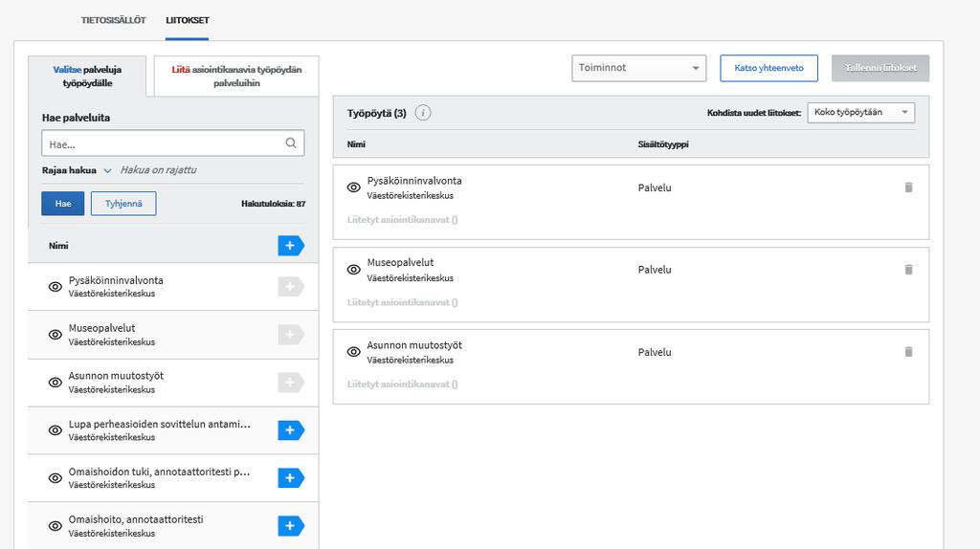Click Liitetyt asiointikanavat under Museopalvelut
Image resolution: width=980 pixels, height=549 pixels.
(403, 302)
